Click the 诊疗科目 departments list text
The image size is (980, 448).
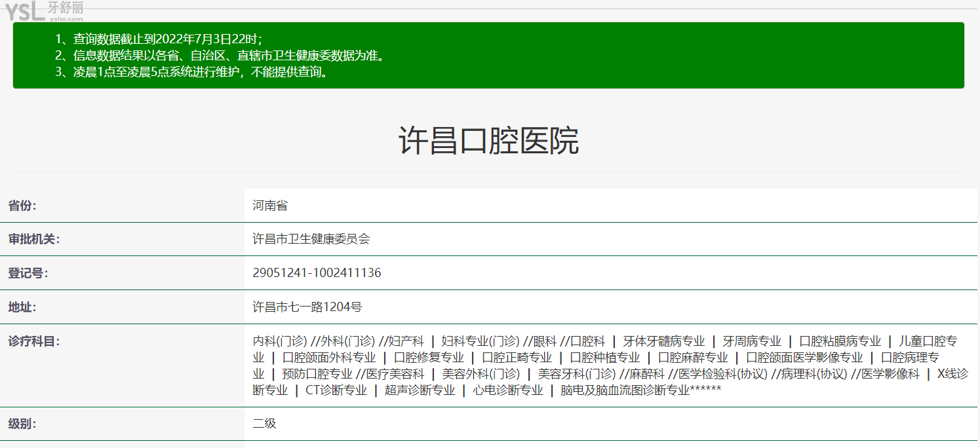(x=610, y=365)
